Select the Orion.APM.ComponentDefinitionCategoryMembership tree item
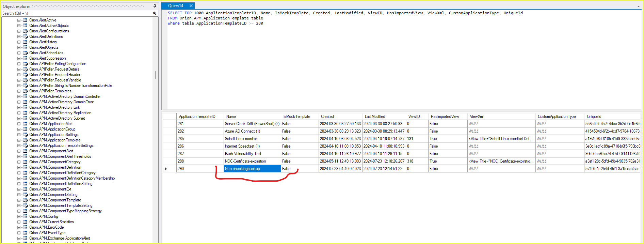Image resolution: width=644 pixels, height=244 pixels. click(x=72, y=178)
